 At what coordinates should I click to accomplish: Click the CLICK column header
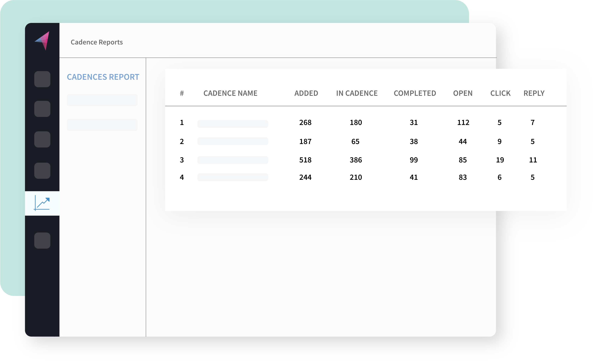pyautogui.click(x=500, y=93)
